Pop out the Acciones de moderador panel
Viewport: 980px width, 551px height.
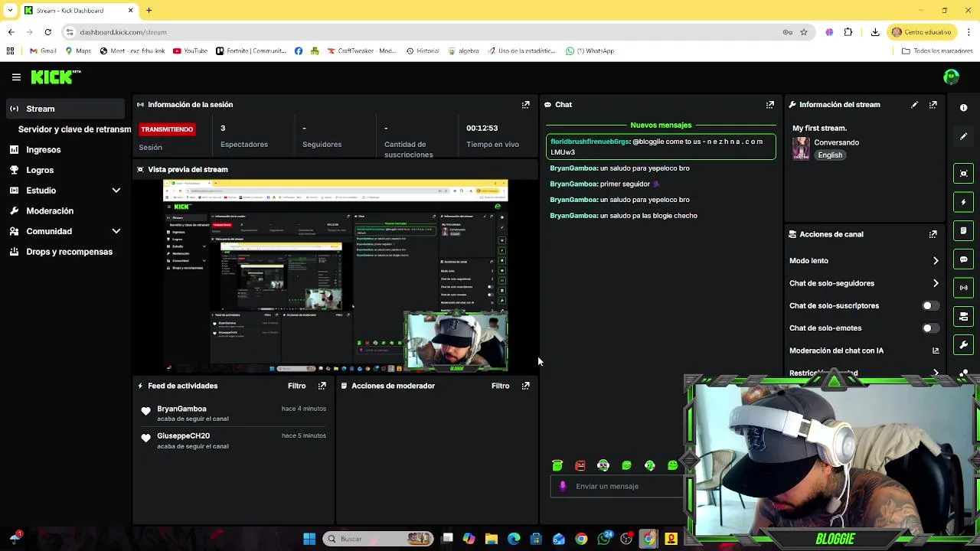point(525,386)
